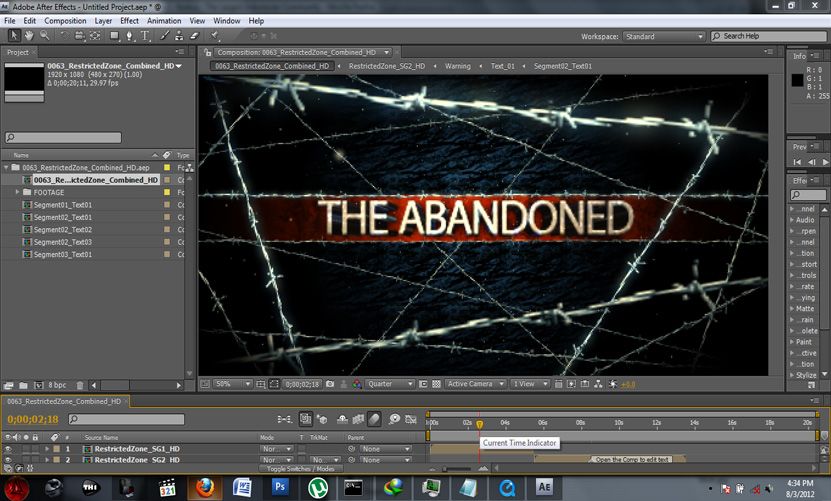
Task: Click RestrictedZone_SG2_HD in comp navigator
Action: pyautogui.click(x=387, y=66)
